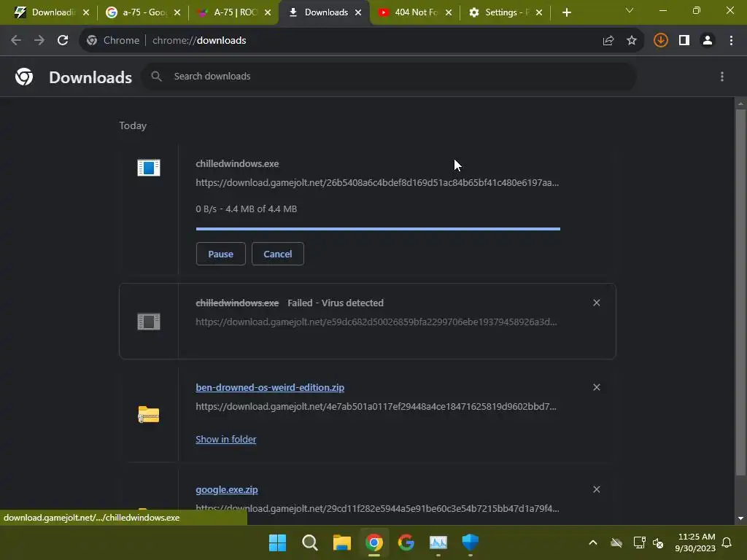Open Windows taskbar search
The width and height of the screenshot is (747, 560).
[309, 542]
